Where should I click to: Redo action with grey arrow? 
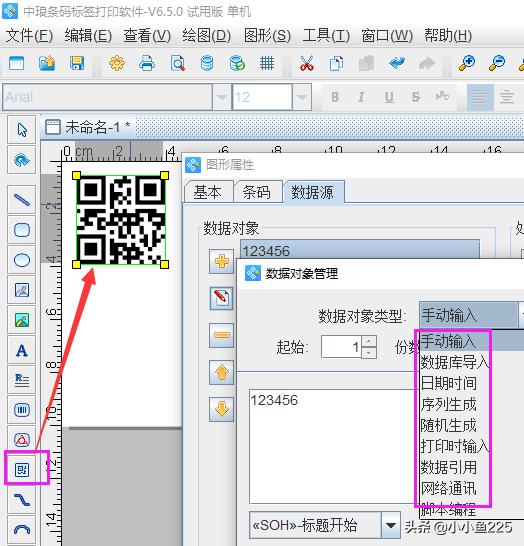pyautogui.click(x=427, y=63)
